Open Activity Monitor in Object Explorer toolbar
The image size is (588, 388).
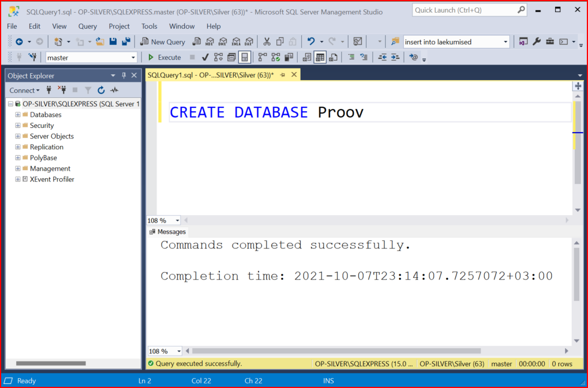click(x=114, y=90)
